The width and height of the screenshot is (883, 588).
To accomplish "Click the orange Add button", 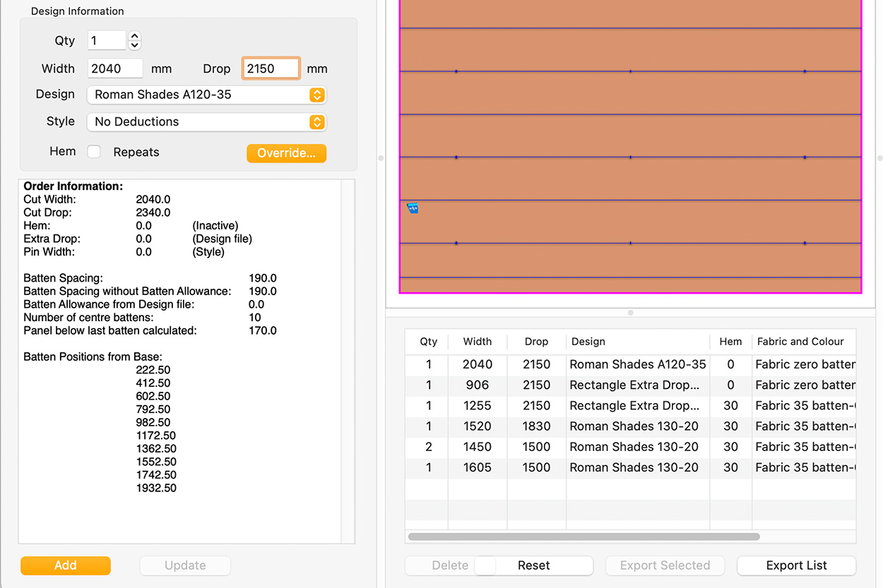I will 66,565.
